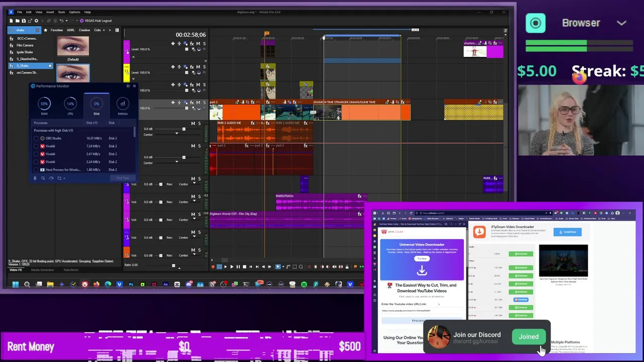Open Spotify from the taskbar
The height and width of the screenshot is (362, 644).
point(304,285)
